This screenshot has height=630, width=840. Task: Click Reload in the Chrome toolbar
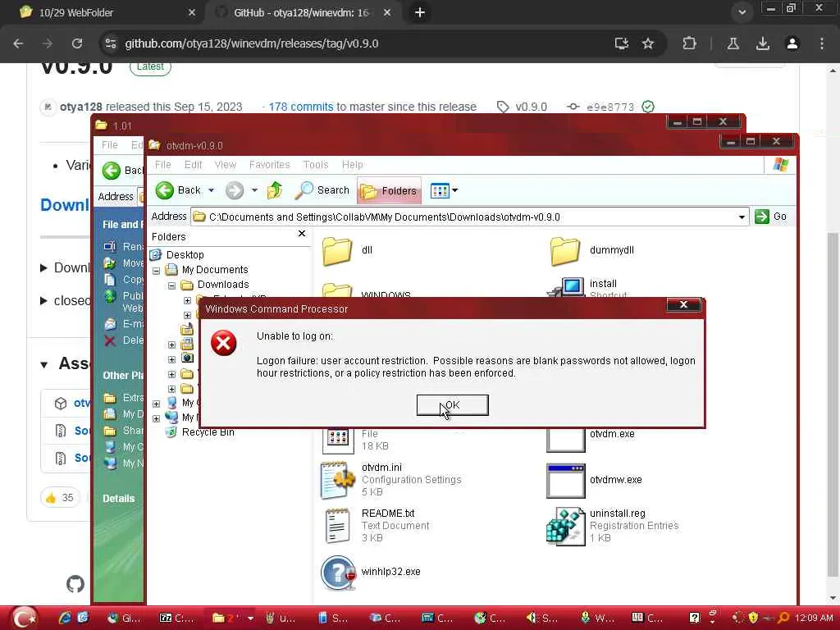pyautogui.click(x=77, y=43)
